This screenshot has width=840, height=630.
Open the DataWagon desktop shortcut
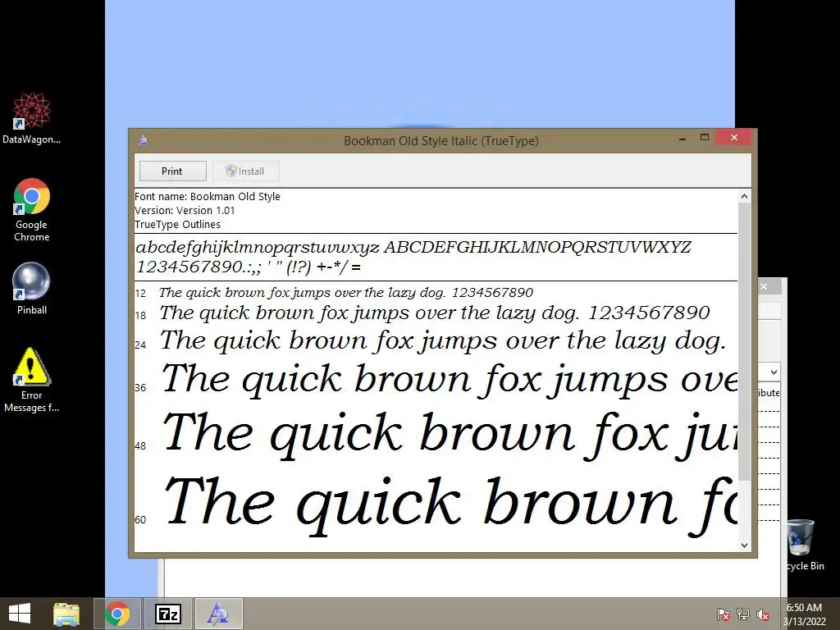pos(32,118)
